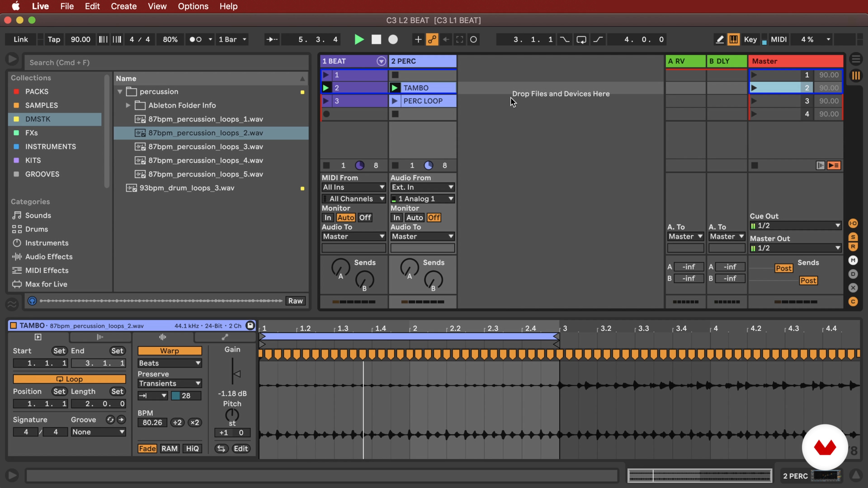Open the warp mode Beats dropdown
Image resolution: width=868 pixels, height=488 pixels.
click(x=170, y=363)
